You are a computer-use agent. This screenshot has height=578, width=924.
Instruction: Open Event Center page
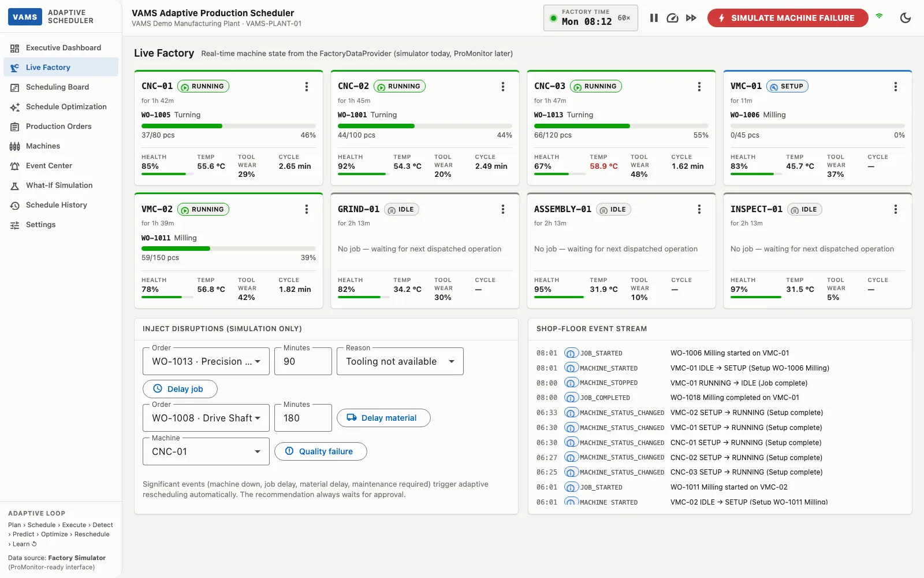point(61,166)
